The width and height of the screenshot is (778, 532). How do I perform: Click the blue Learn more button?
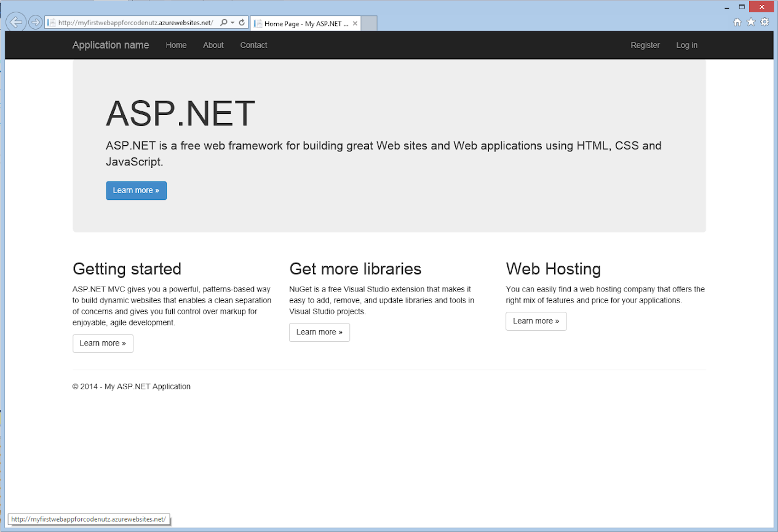(136, 191)
